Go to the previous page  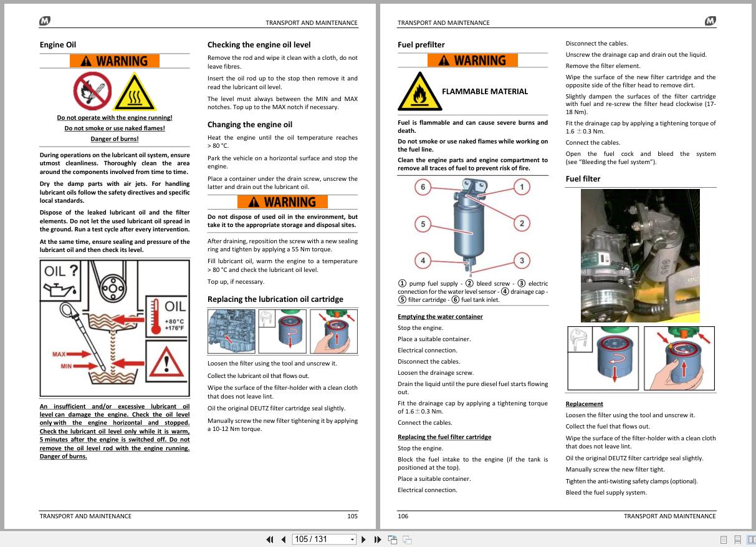click(x=283, y=540)
